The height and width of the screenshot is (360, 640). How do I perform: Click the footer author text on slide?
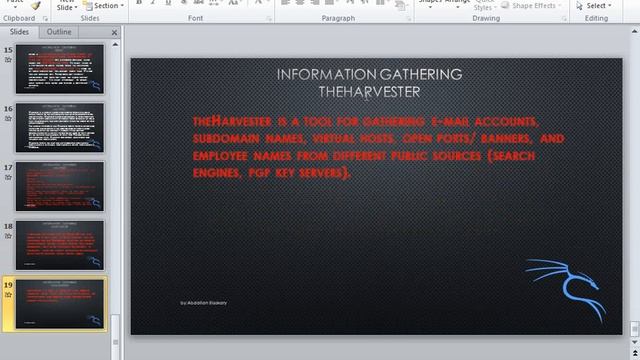click(x=203, y=303)
